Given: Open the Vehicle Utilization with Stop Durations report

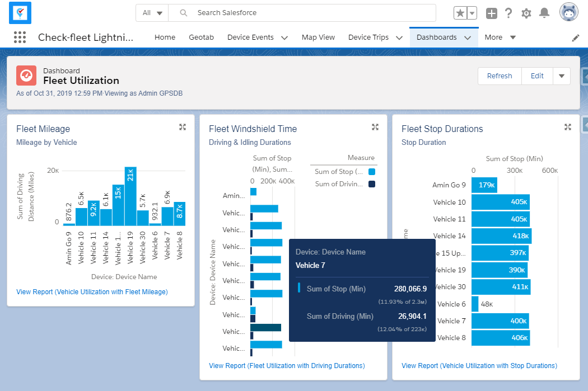Looking at the screenshot, I should (479, 365).
